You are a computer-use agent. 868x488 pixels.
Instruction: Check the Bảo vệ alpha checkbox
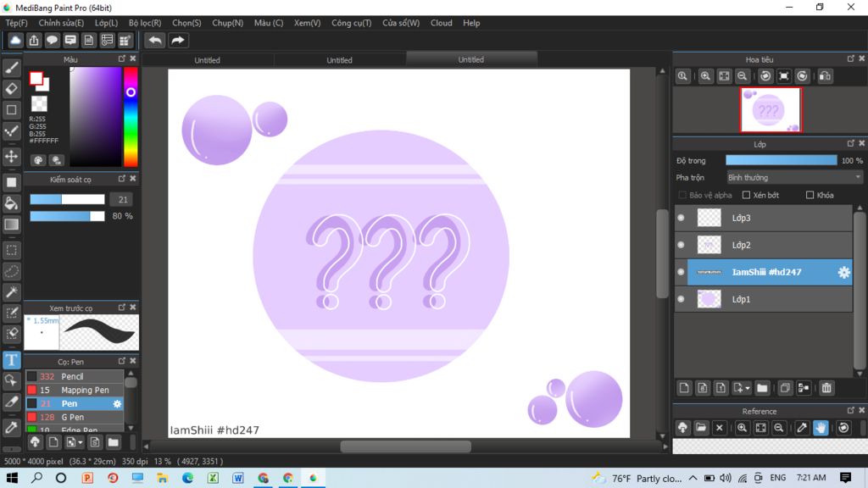[x=682, y=195]
